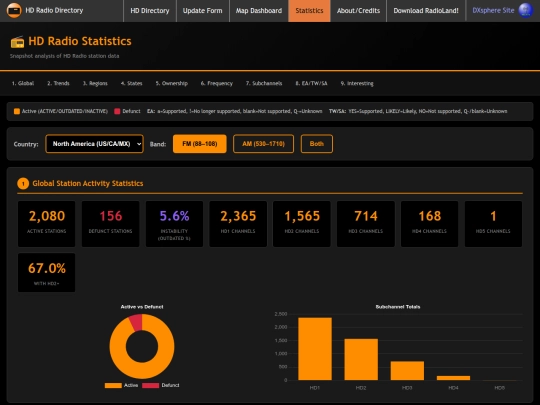Jump to section 6. Frequency
The image size is (540, 405).
tap(217, 83)
